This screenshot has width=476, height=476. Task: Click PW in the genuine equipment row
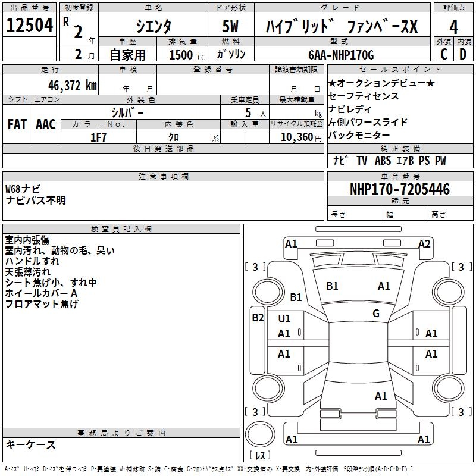click(x=440, y=161)
